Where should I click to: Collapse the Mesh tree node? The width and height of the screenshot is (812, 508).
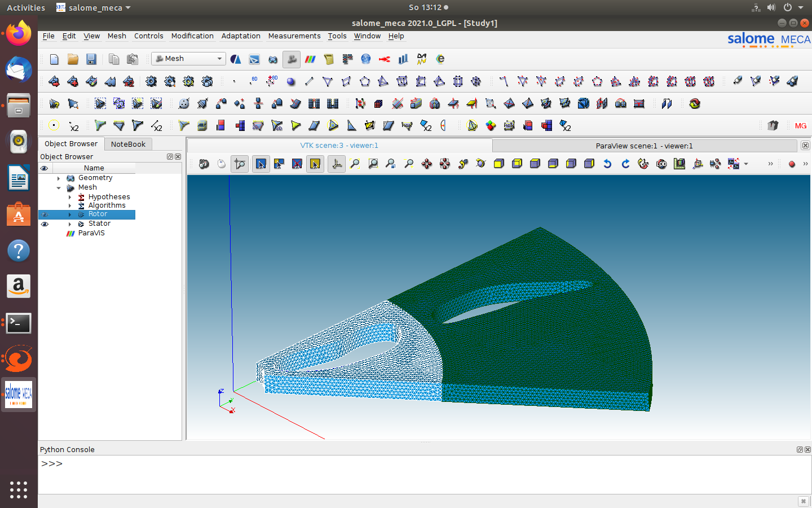click(59, 188)
